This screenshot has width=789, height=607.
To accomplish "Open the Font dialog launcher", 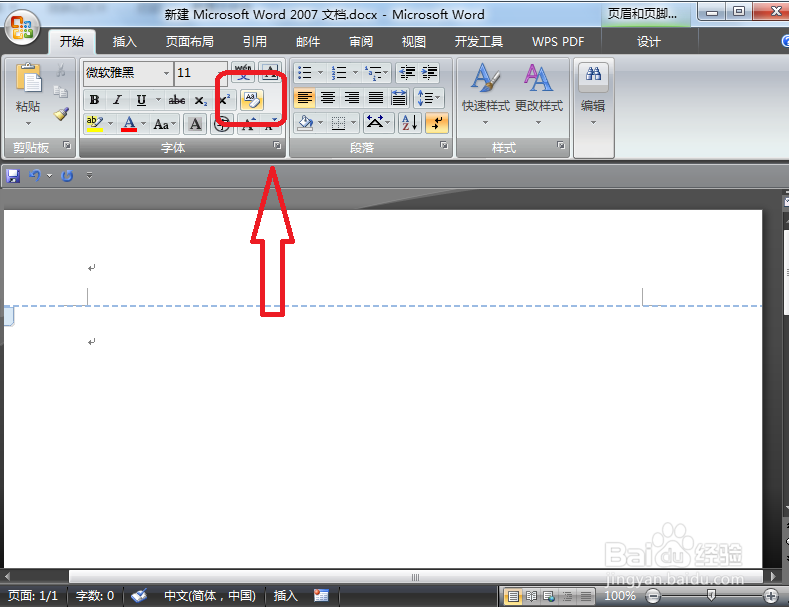I will tap(277, 145).
